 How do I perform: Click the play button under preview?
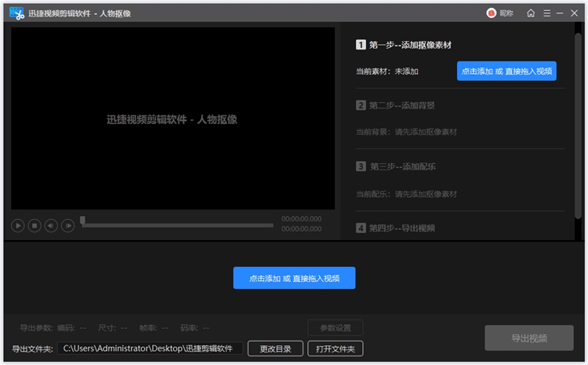coord(17,226)
